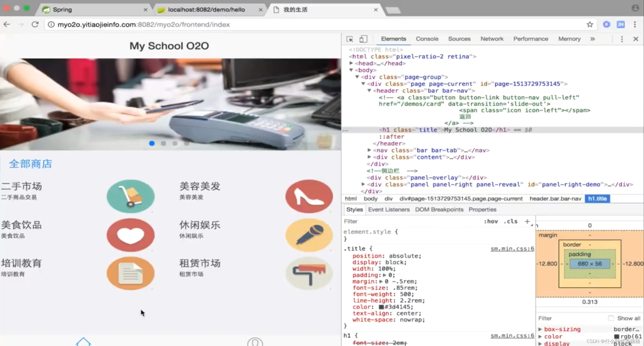Screen dimensions: 644x346
Task: Toggle the :hov element state button
Action: click(491, 221)
